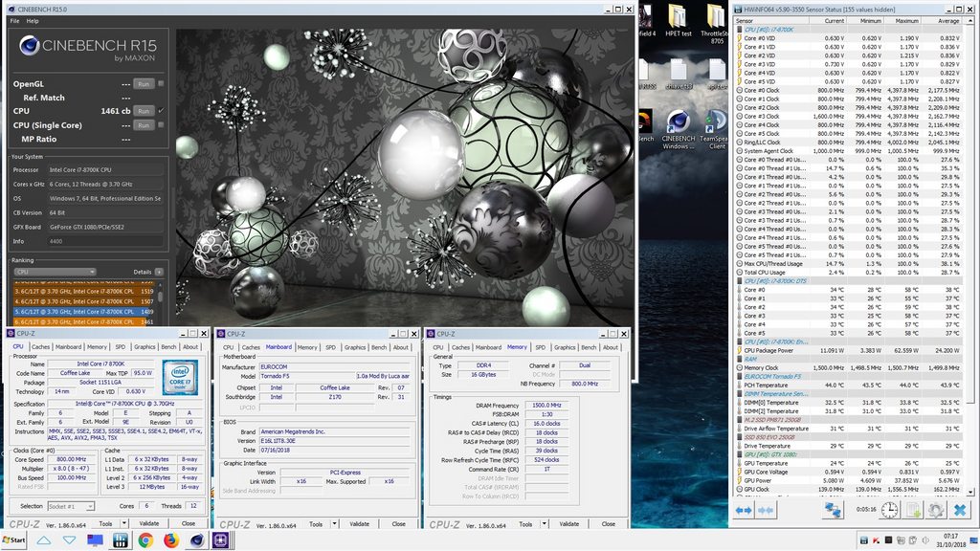Click the HWiNFO Maximum column header
The width and height of the screenshot is (980, 551).
[x=906, y=20]
